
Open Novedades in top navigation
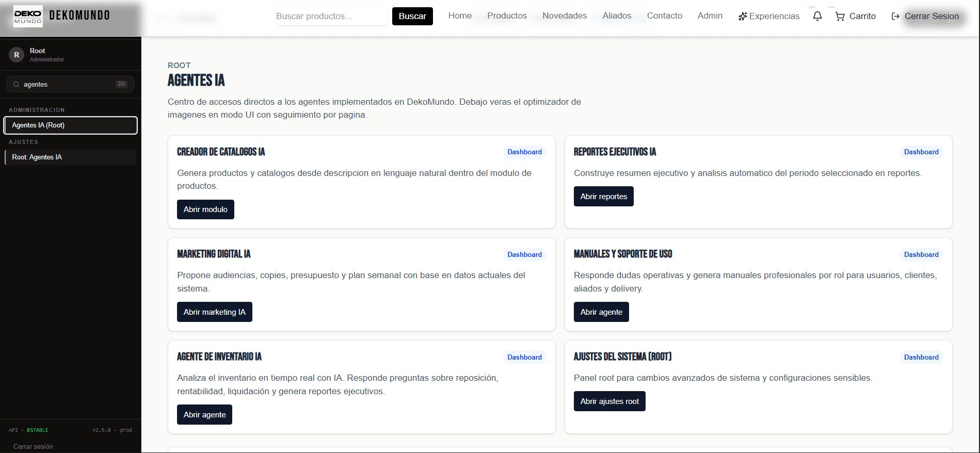tap(565, 15)
